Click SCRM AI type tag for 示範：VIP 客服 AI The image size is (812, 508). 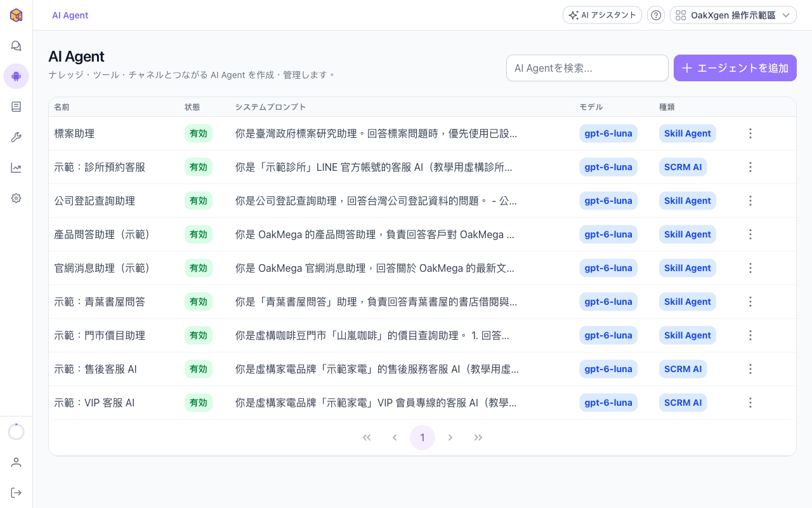[683, 403]
